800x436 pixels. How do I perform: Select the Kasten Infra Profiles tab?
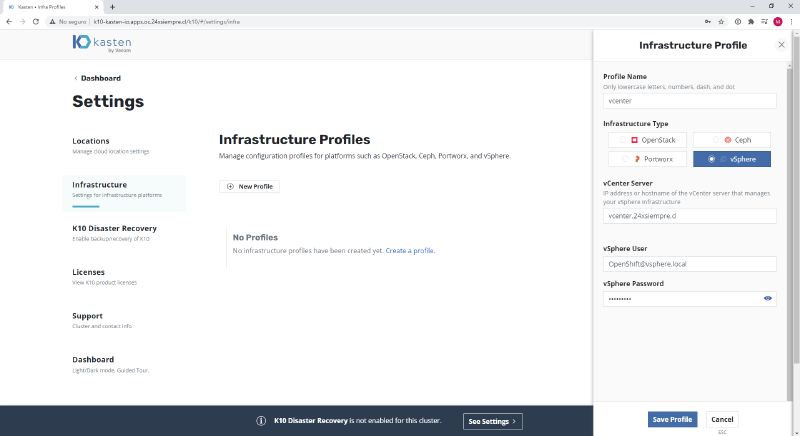pos(51,7)
